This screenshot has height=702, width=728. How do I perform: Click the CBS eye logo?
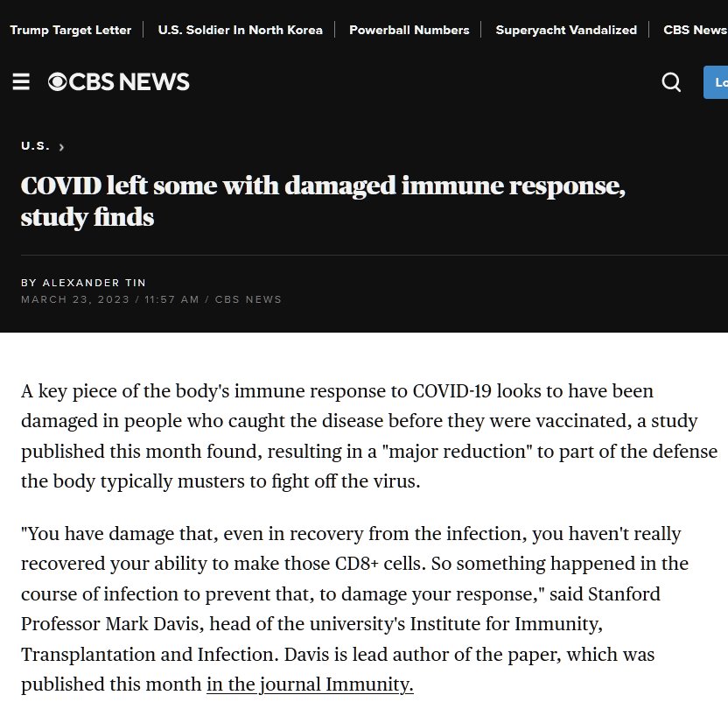[x=58, y=82]
